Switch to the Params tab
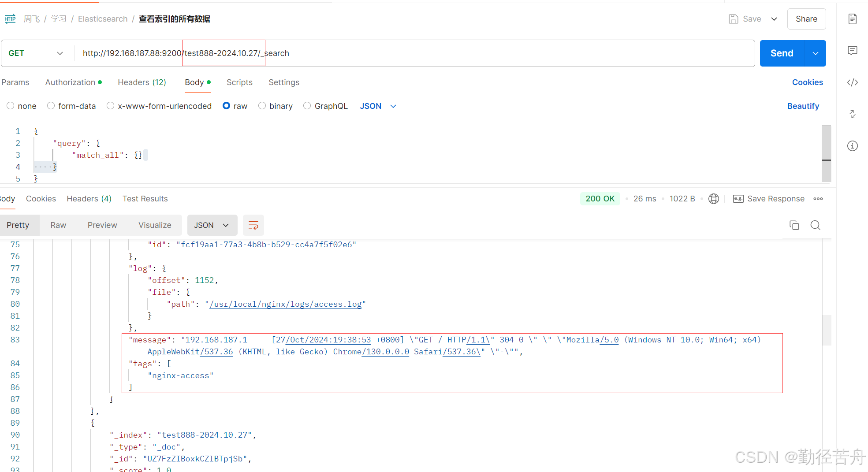Viewport: 868px width, 472px height. pyautogui.click(x=15, y=82)
